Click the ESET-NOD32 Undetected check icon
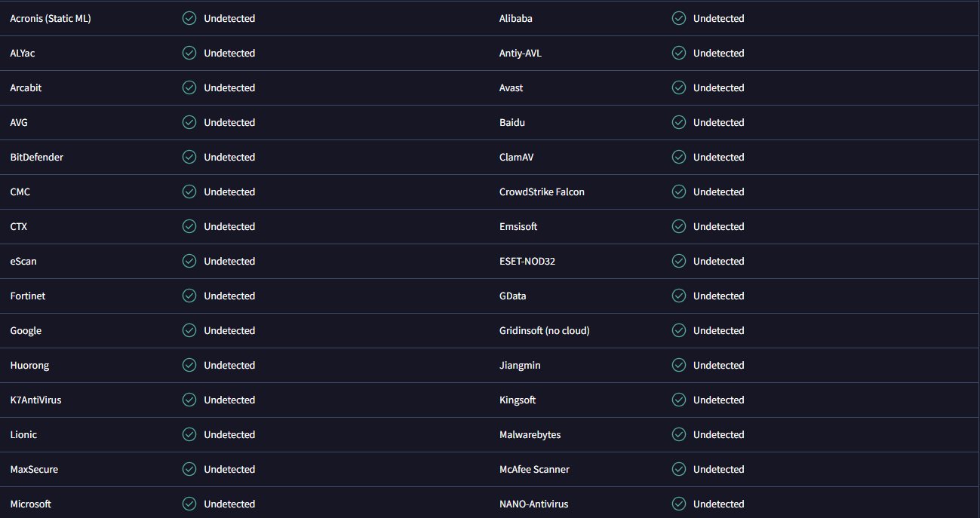 click(x=679, y=261)
